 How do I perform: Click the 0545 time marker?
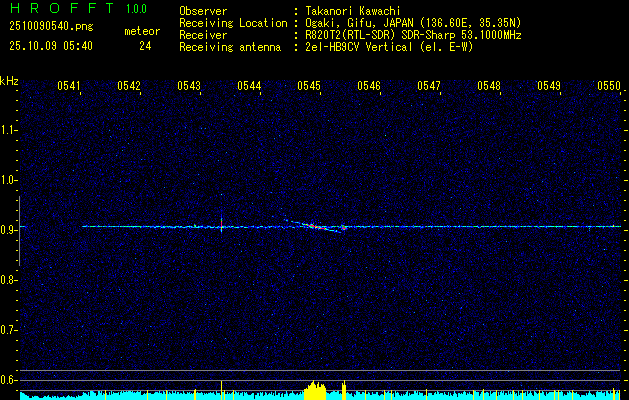coord(309,86)
